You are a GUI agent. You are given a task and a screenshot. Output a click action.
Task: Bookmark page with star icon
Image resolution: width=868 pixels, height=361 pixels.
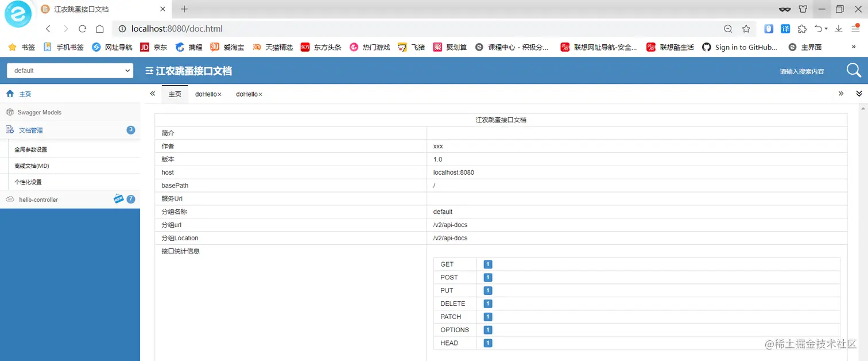click(746, 29)
